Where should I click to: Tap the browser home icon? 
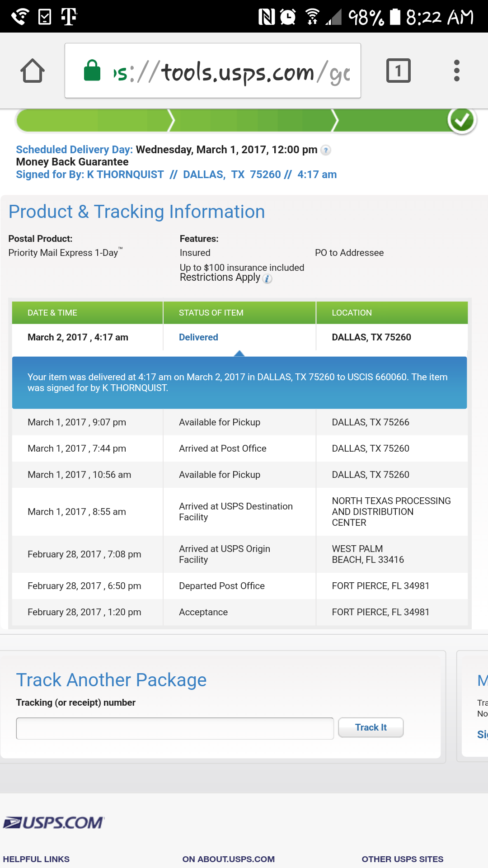[33, 71]
